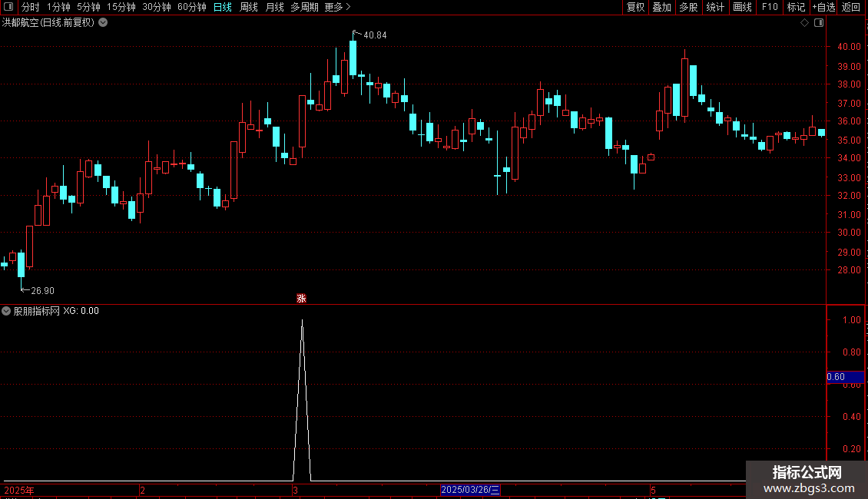Click the 0.60 indicator value tag
The height and width of the screenshot is (499, 868).
tap(845, 377)
